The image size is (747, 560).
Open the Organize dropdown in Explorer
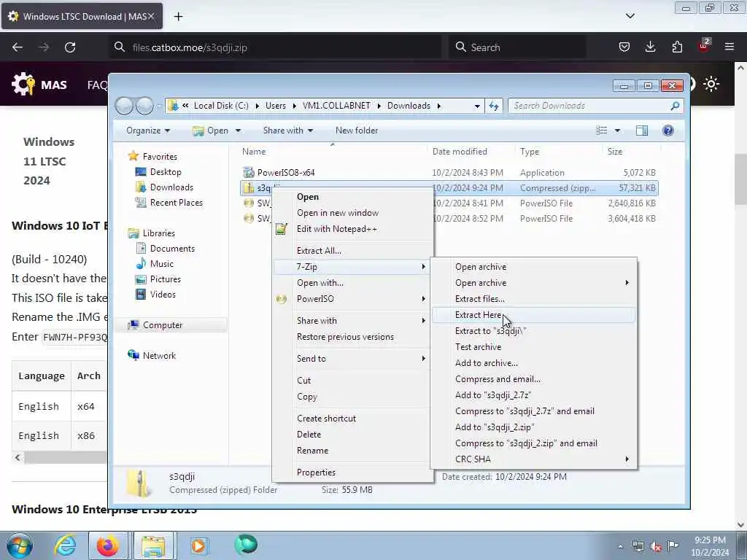(148, 131)
